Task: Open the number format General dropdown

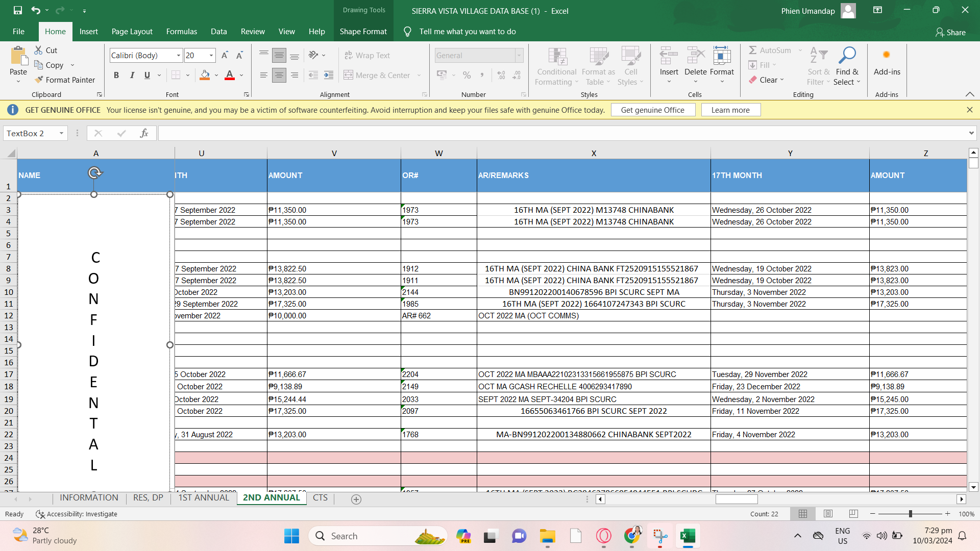Action: [x=519, y=55]
